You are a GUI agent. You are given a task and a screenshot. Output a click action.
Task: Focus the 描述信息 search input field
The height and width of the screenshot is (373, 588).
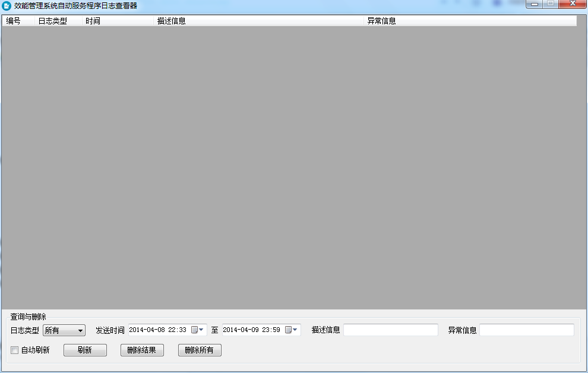click(x=391, y=330)
